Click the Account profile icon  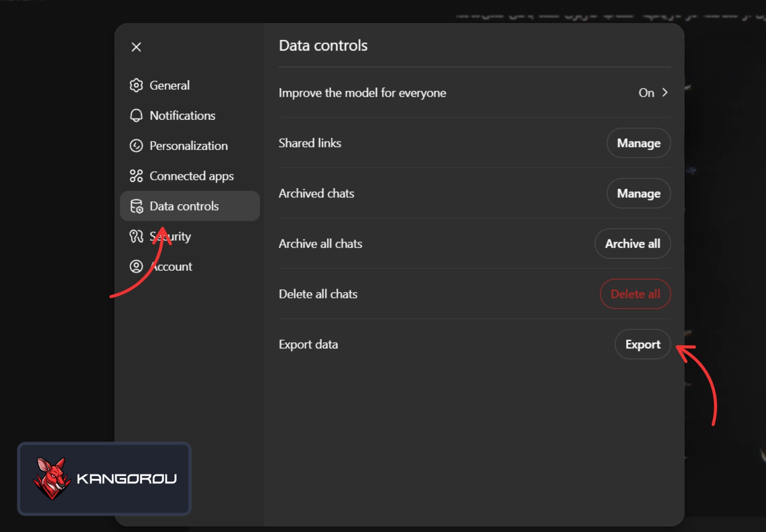pos(136,267)
